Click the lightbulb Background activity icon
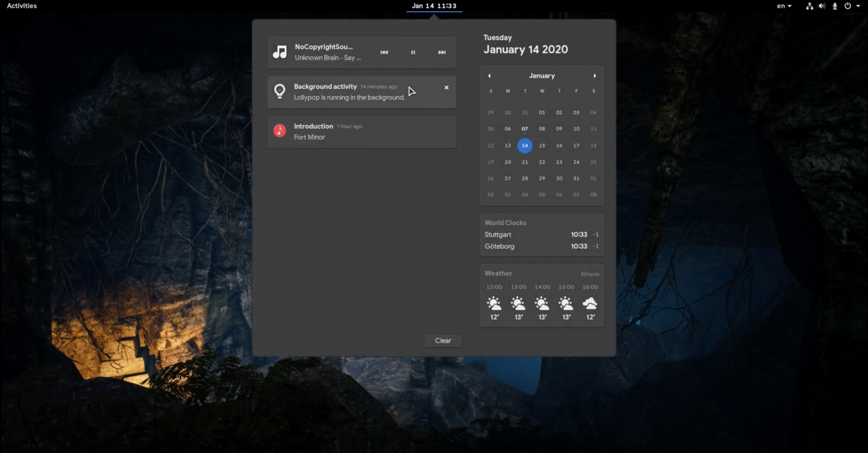868x453 pixels. (280, 92)
